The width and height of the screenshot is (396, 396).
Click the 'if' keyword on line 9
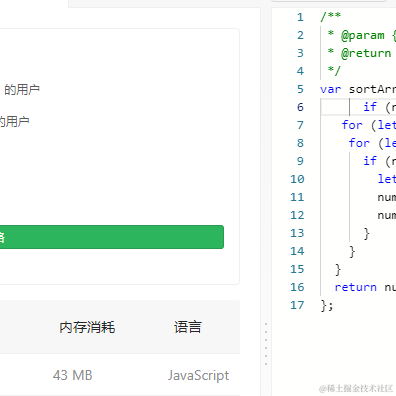[x=370, y=161]
